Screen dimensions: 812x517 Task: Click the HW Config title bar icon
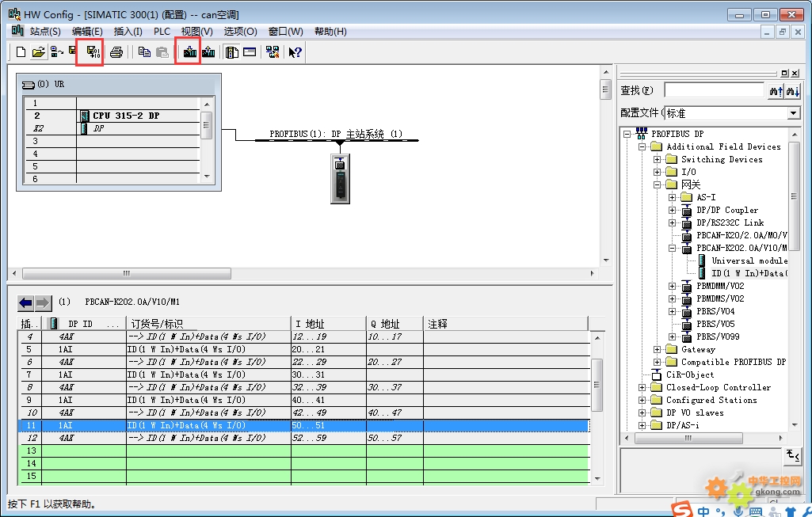14,14
